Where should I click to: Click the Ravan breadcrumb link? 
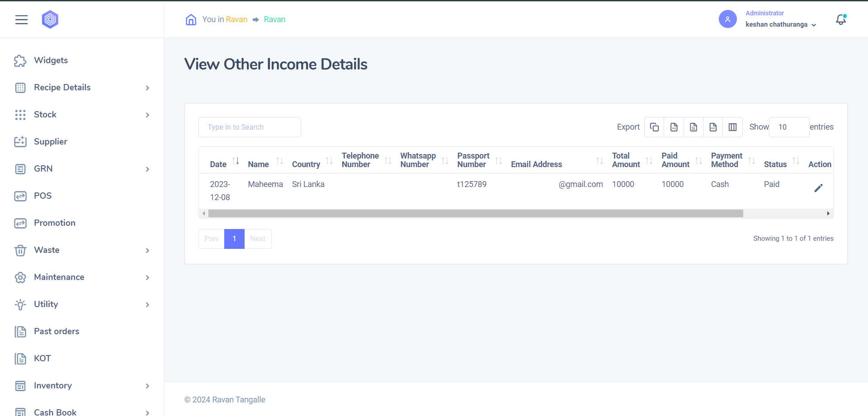click(x=274, y=19)
